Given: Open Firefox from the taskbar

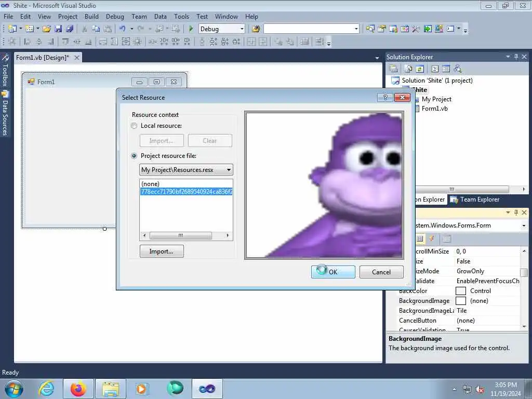Looking at the screenshot, I should click(x=78, y=389).
